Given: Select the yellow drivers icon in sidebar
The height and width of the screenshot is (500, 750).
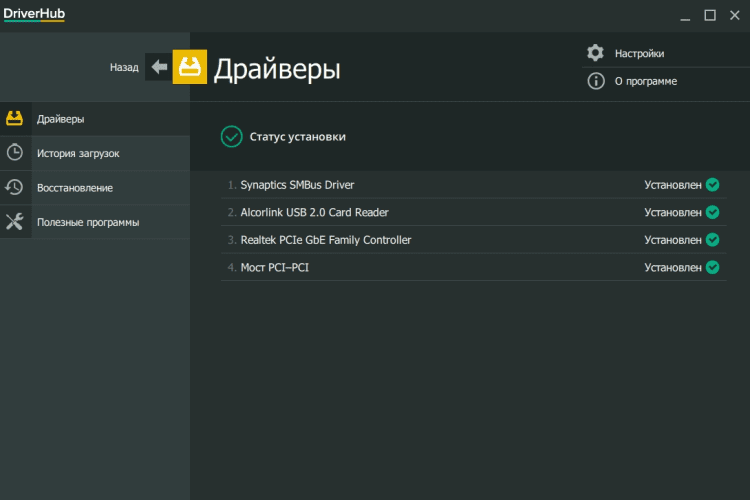Looking at the screenshot, I should point(15,119).
